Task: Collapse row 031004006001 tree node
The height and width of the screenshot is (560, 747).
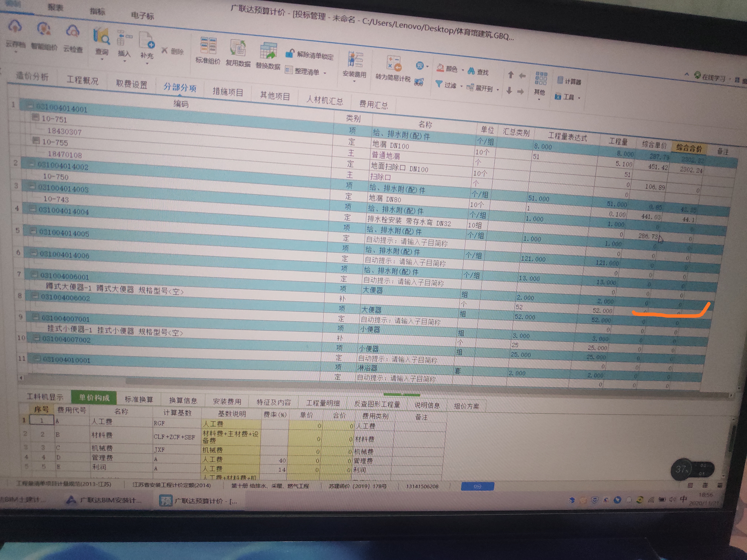Action: (x=34, y=274)
